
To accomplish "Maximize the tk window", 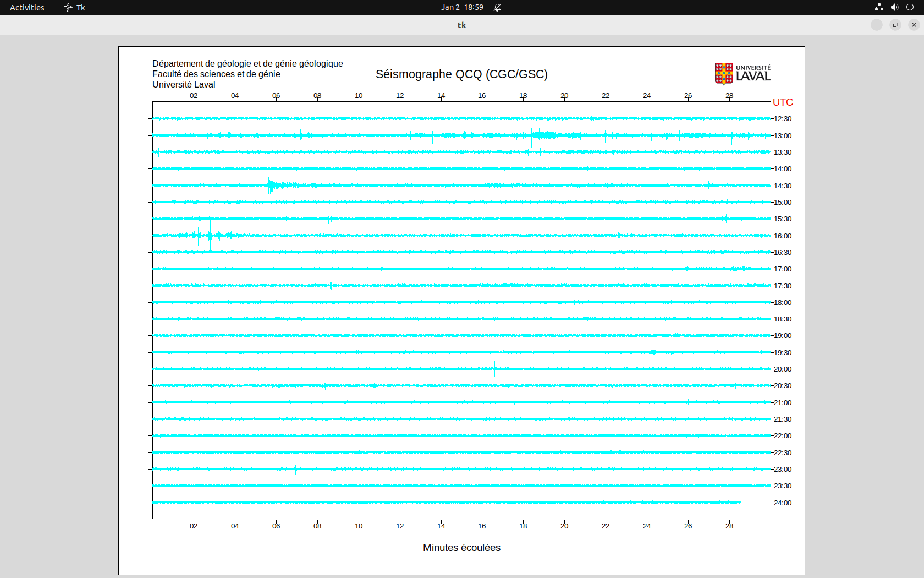I will tap(895, 25).
